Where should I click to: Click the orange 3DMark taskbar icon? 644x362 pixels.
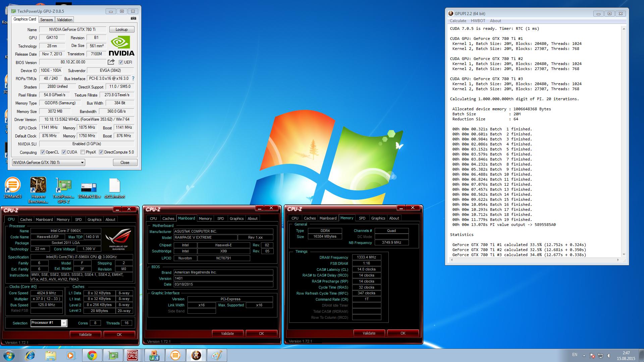175,355
